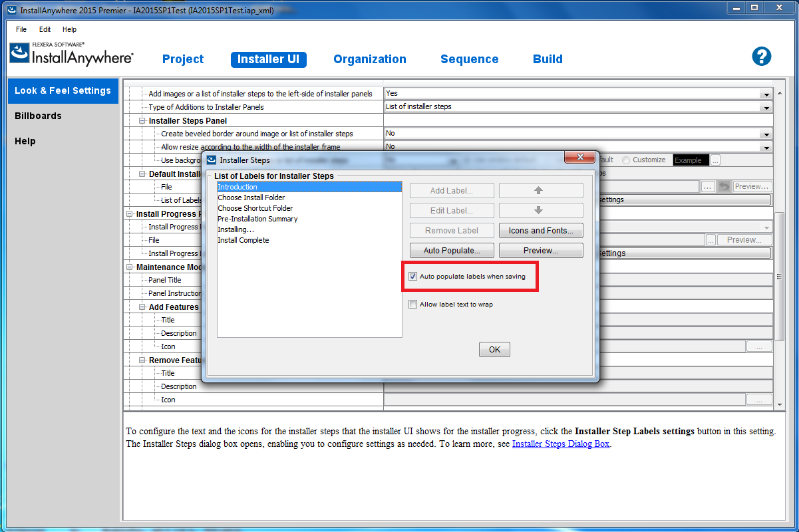Click the settings tree vertical scrollbar

click(x=779, y=276)
